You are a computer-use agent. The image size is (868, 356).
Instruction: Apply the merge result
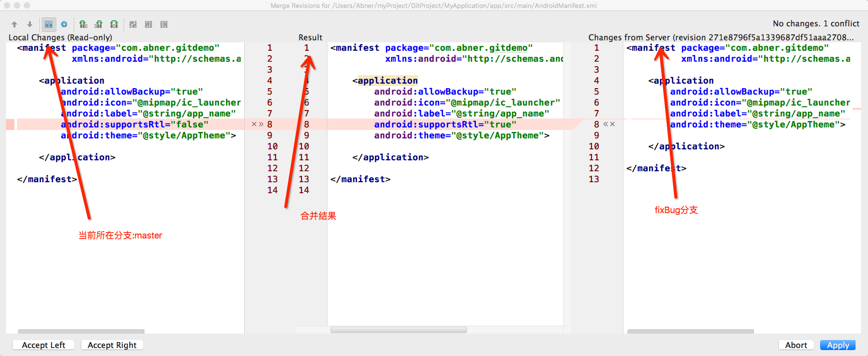(x=838, y=345)
